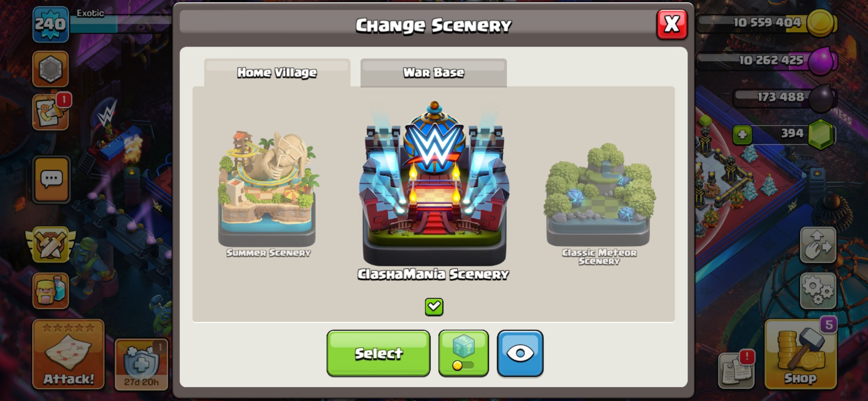This screenshot has width=868, height=401.
Task: Click the Attack! map button
Action: (68, 354)
